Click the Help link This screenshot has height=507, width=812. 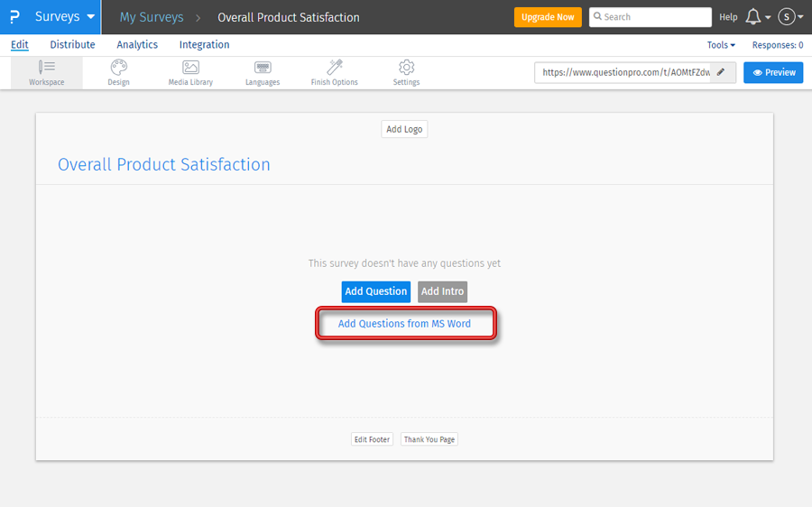tap(728, 17)
